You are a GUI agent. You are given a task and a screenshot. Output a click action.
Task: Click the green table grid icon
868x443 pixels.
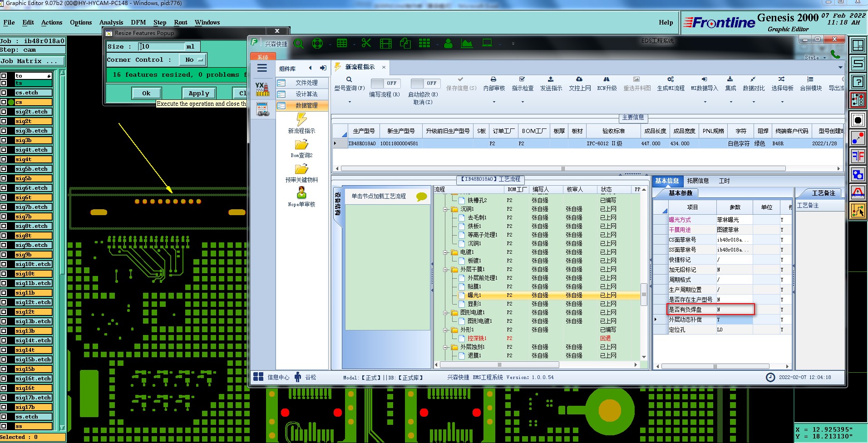coord(342,43)
